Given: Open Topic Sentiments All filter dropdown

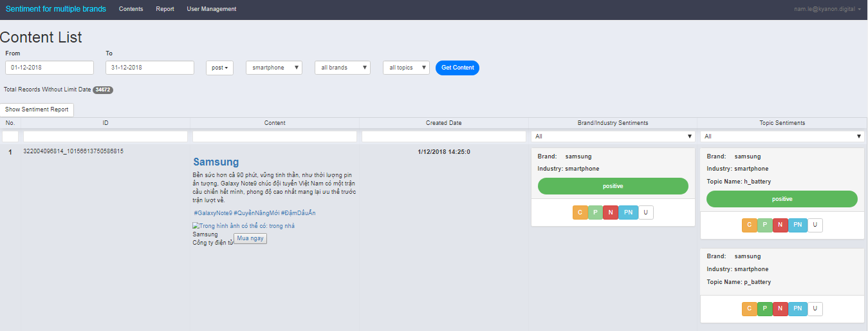Looking at the screenshot, I should point(782,137).
